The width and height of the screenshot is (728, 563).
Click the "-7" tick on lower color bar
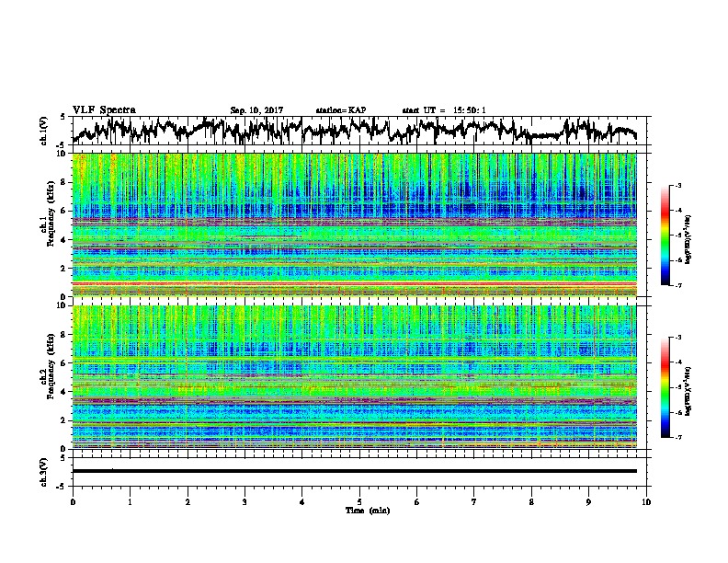tap(677, 437)
